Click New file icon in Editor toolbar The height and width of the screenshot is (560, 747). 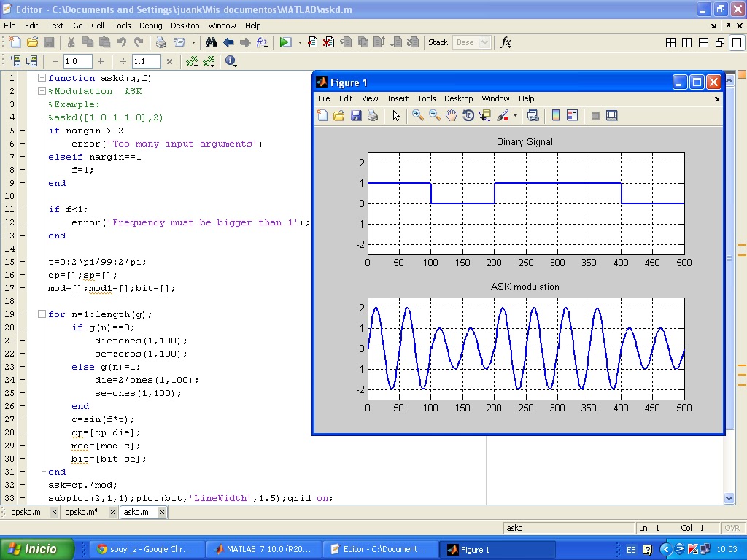click(x=15, y=42)
